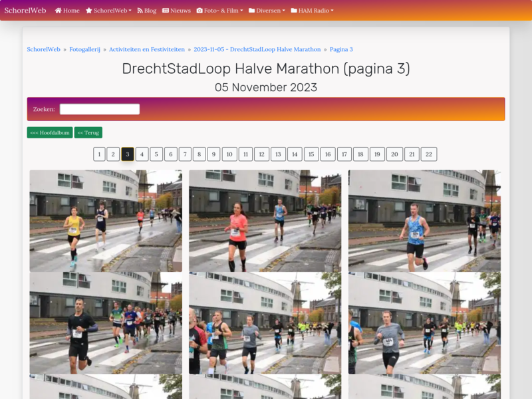Select page 17
This screenshot has height=399, width=532.
tap(344, 154)
